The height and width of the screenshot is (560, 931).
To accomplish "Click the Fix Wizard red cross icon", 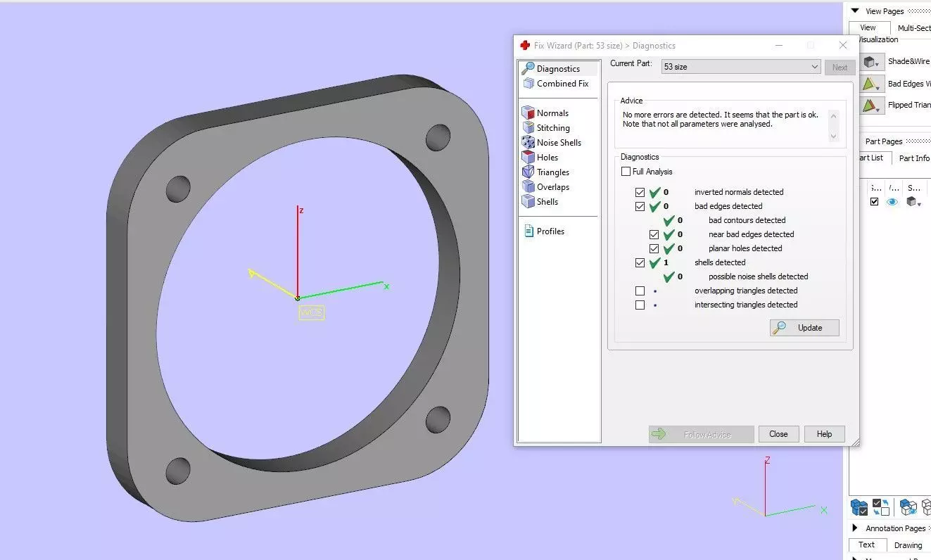I will pos(525,46).
